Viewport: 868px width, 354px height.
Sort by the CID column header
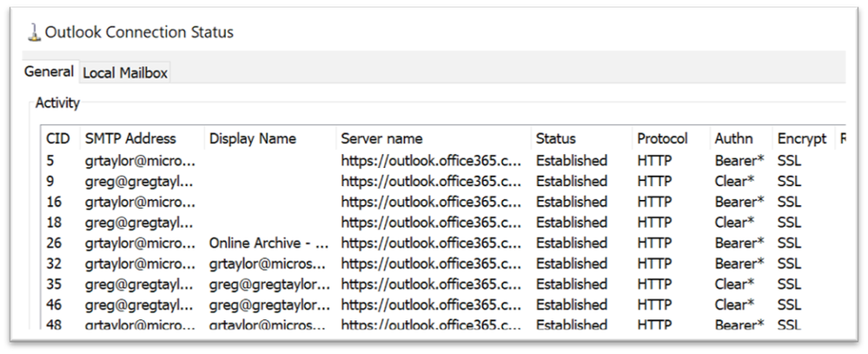tap(58, 138)
